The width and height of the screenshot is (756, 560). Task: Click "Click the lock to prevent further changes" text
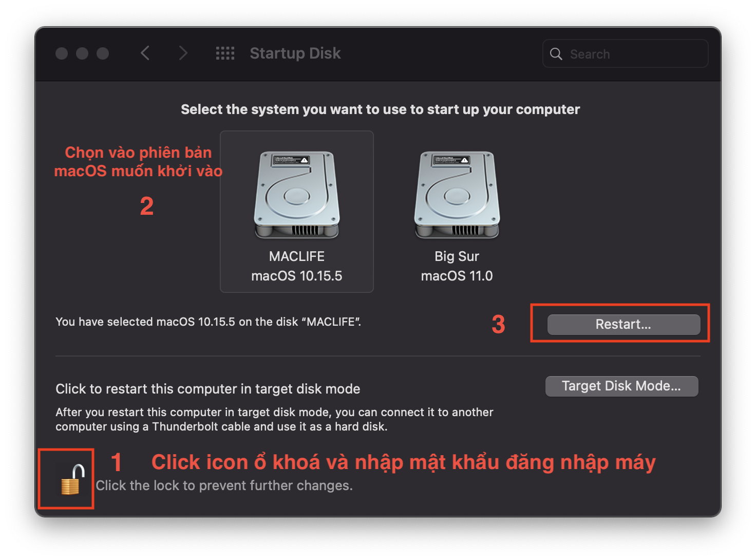224,486
